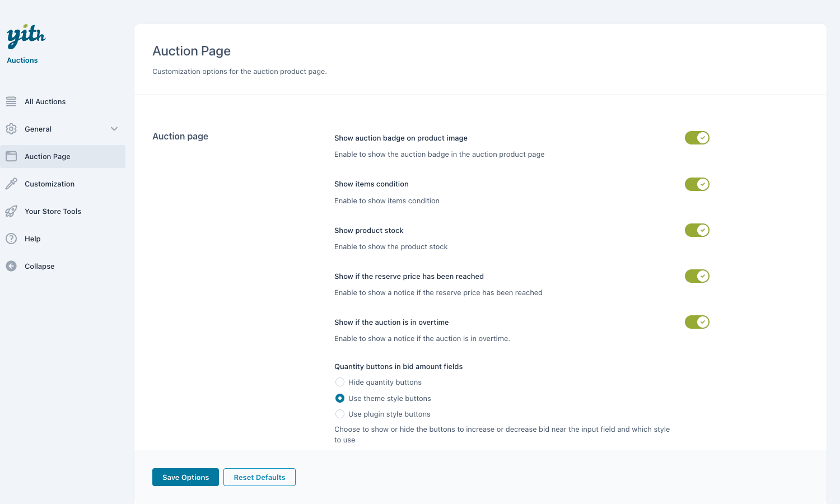Image resolution: width=840 pixels, height=504 pixels.
Task: Open Help menu item
Action: tap(63, 239)
